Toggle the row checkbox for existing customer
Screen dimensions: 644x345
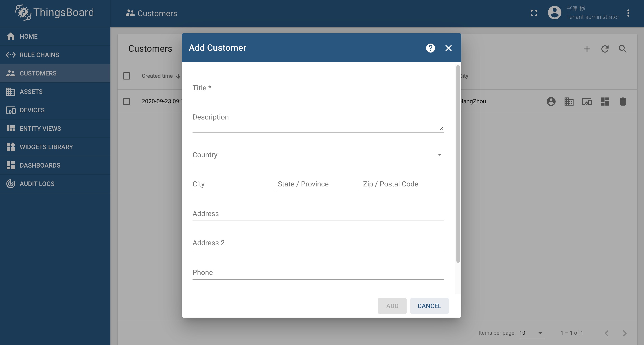[127, 101]
